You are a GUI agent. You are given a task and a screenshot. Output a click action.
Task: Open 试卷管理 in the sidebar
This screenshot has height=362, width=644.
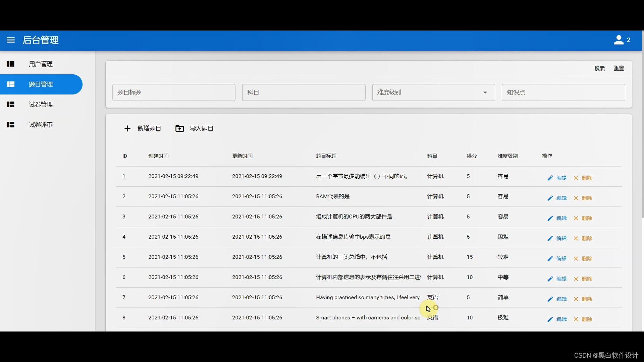(x=41, y=105)
